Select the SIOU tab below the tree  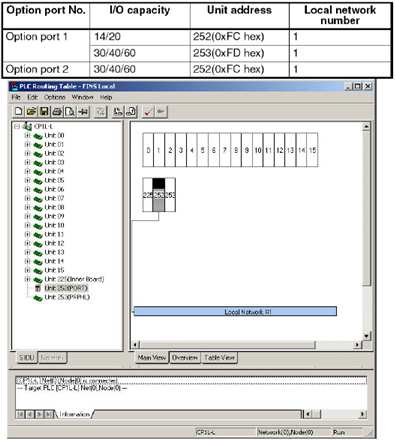[x=27, y=358]
